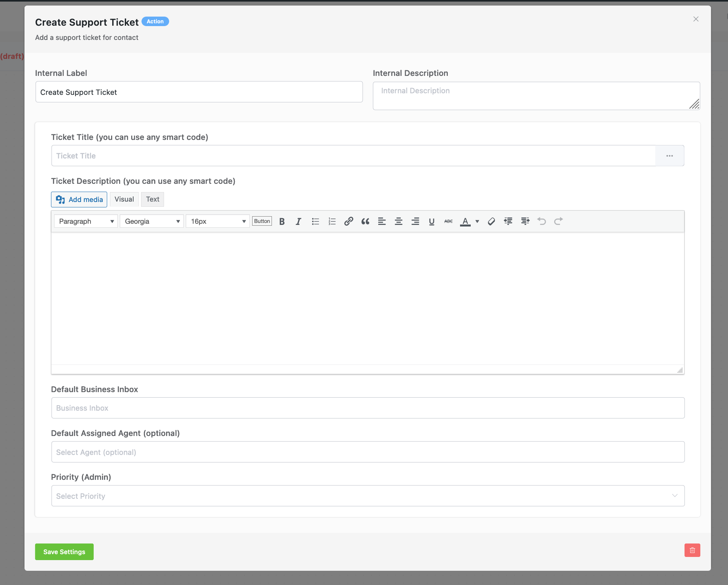Screen dimensions: 728x585
Task: Open the Select Priority dropdown
Action: tap(367, 496)
